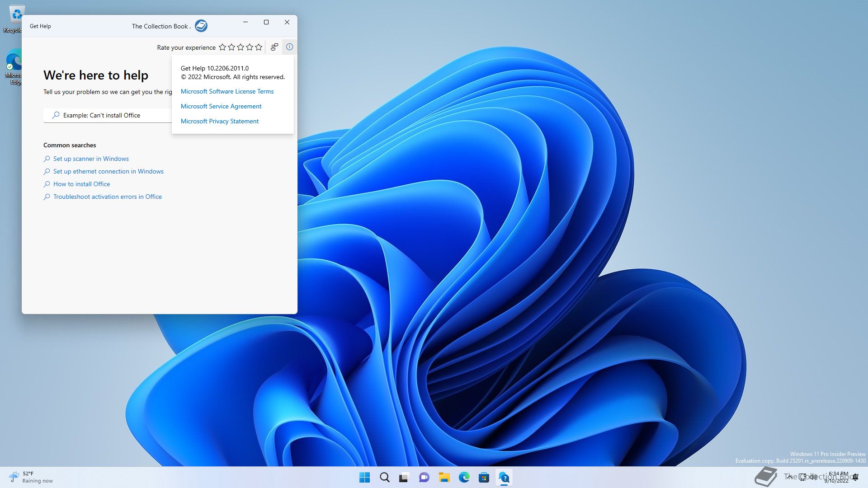Click 'Get Help 10.2206.2011.0' version text
The height and width of the screenshot is (488, 868).
point(215,68)
